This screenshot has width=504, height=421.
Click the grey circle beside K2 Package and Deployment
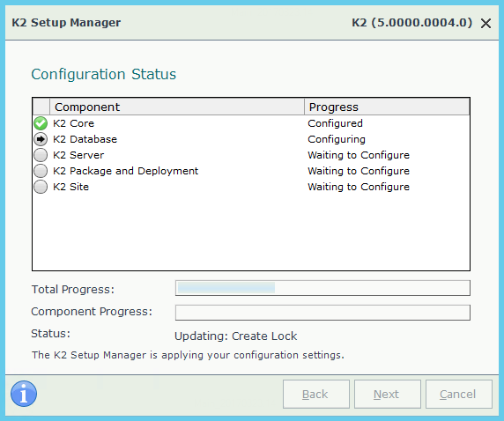pyautogui.click(x=41, y=171)
